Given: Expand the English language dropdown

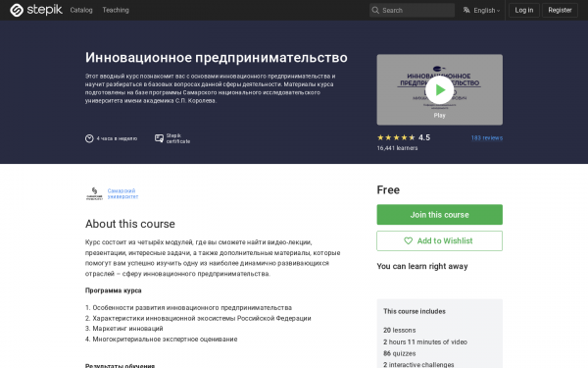Looking at the screenshot, I should pos(486,11).
